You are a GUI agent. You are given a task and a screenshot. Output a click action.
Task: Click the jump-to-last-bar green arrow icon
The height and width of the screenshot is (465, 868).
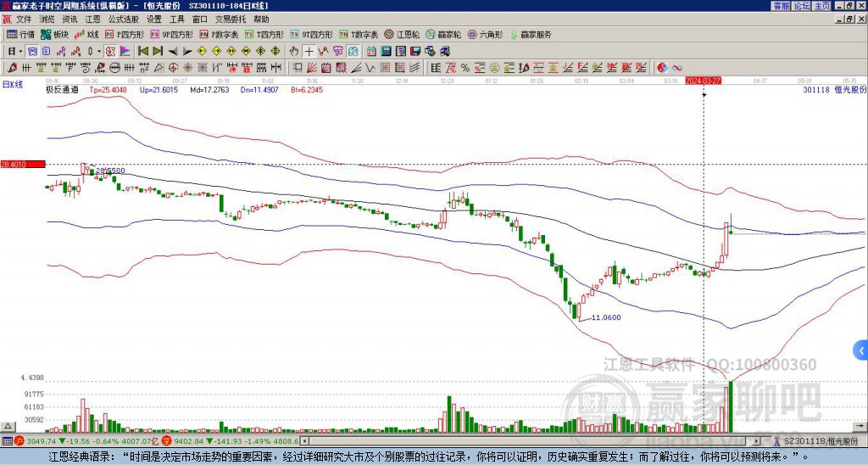[x=157, y=52]
